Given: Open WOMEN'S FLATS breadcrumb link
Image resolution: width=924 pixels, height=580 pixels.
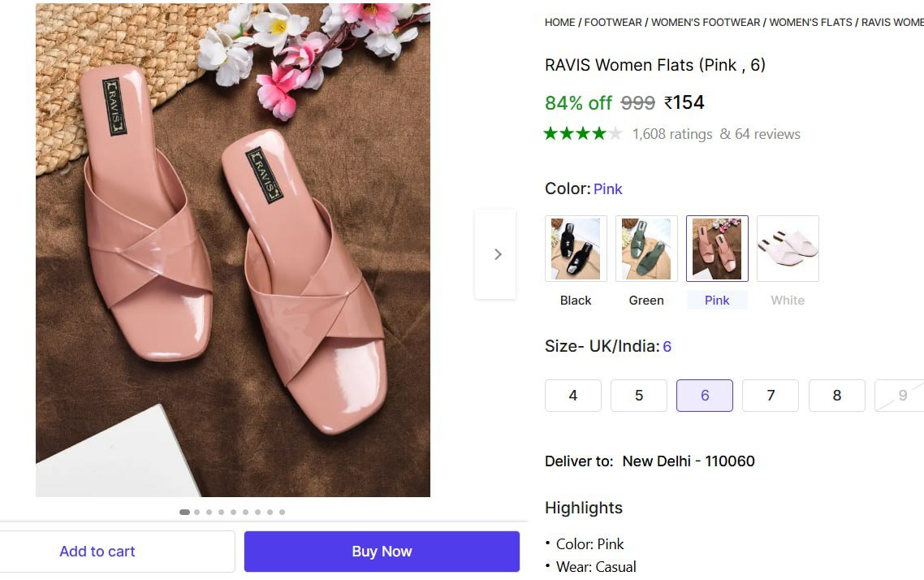Looking at the screenshot, I should (810, 23).
